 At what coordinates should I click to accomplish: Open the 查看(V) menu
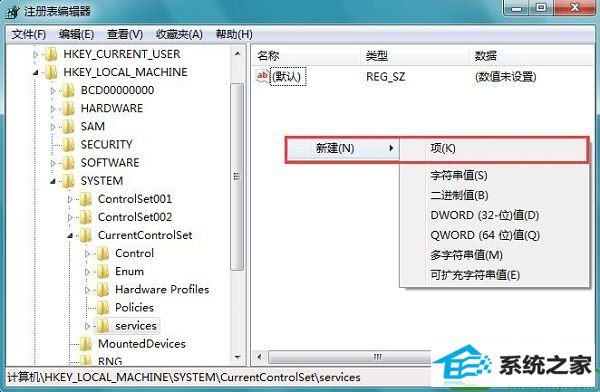[x=125, y=34]
